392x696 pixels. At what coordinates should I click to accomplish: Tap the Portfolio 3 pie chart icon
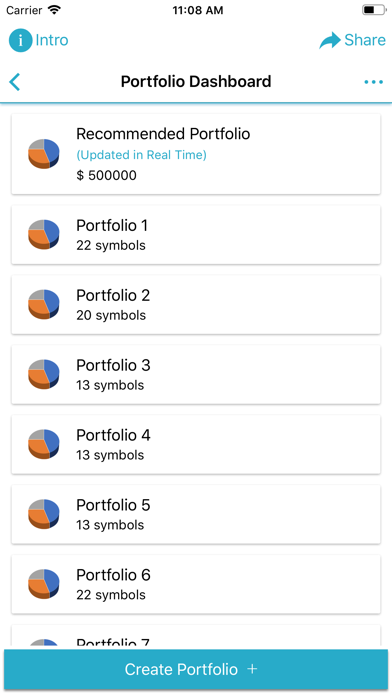click(x=44, y=374)
